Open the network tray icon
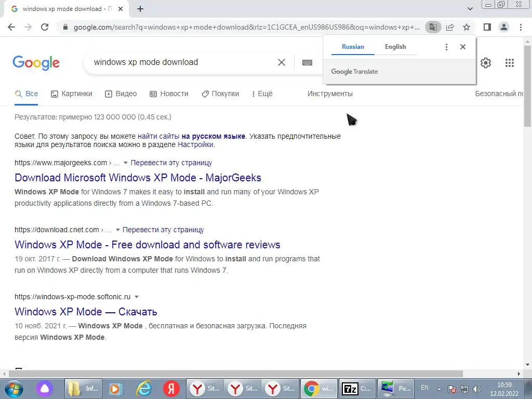Image resolution: width=532 pixels, height=399 pixels. pos(464,389)
